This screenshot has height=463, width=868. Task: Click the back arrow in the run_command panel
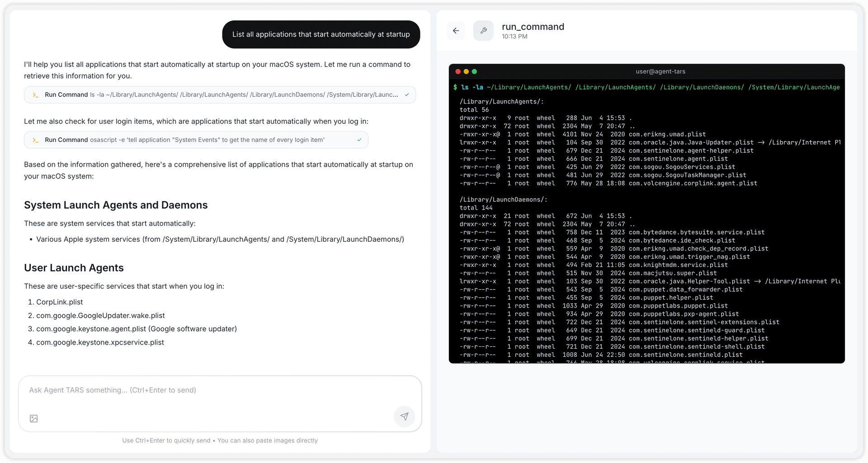(456, 30)
